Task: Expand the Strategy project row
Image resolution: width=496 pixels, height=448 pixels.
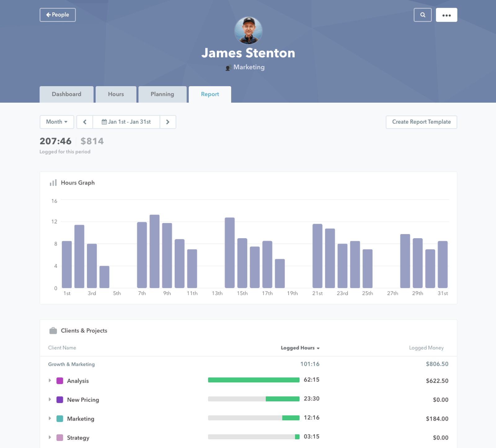Action: [50, 437]
